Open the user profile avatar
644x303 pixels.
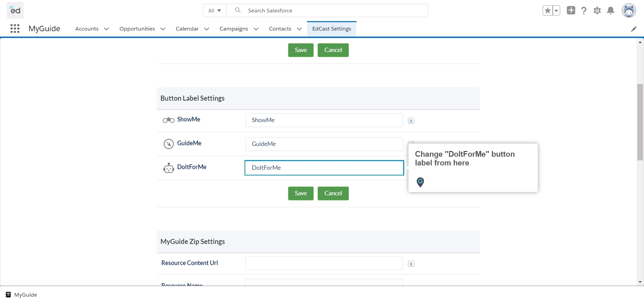(629, 11)
